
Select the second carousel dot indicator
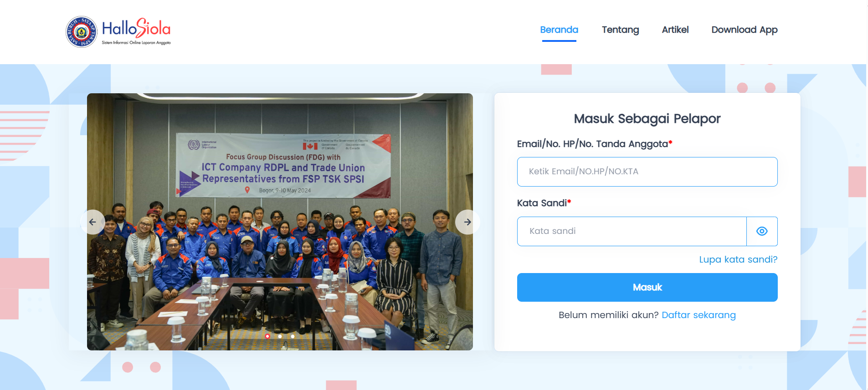(280, 336)
